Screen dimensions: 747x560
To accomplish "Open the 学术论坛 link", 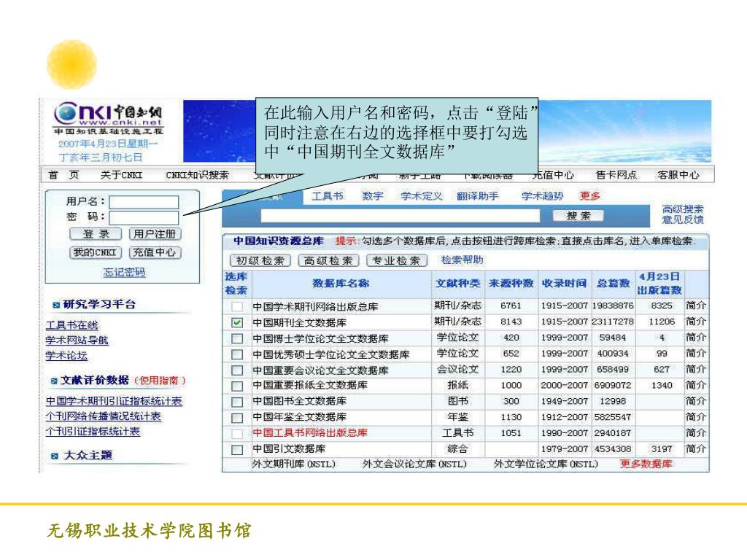I will [x=66, y=356].
